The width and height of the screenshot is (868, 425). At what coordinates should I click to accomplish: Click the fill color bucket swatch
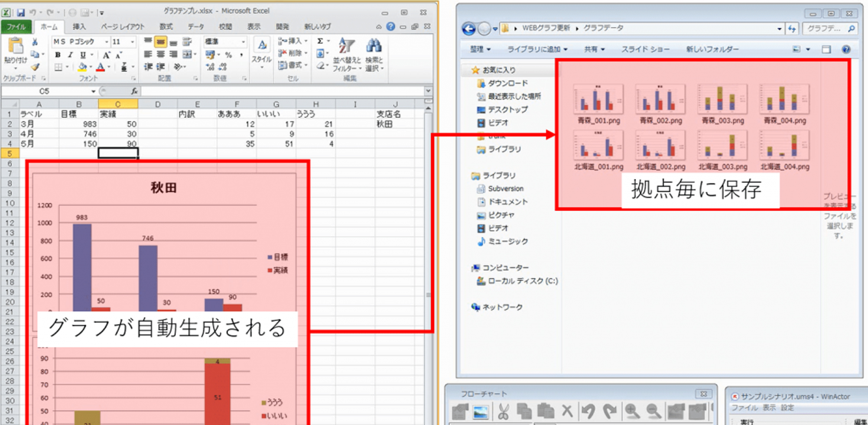pos(82,67)
